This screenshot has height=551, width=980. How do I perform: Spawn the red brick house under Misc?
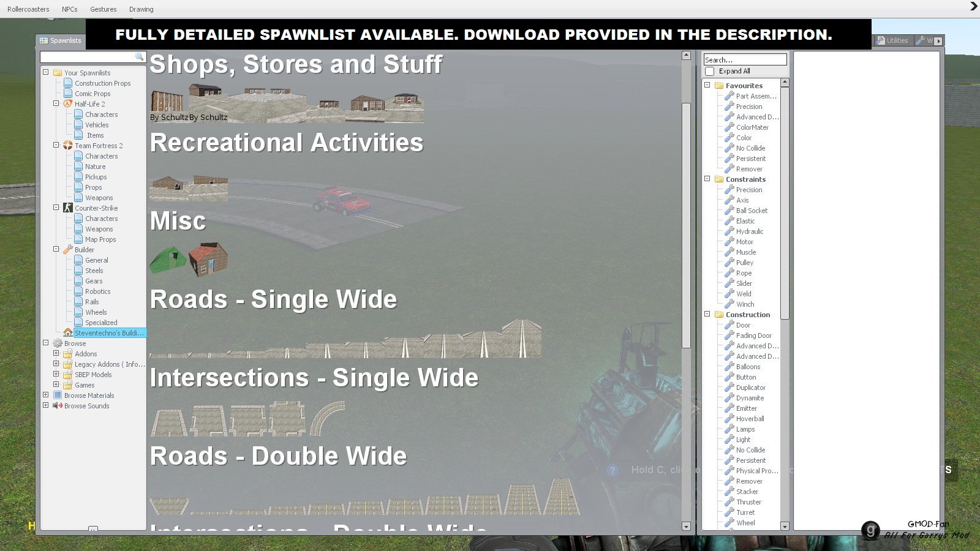(208, 260)
